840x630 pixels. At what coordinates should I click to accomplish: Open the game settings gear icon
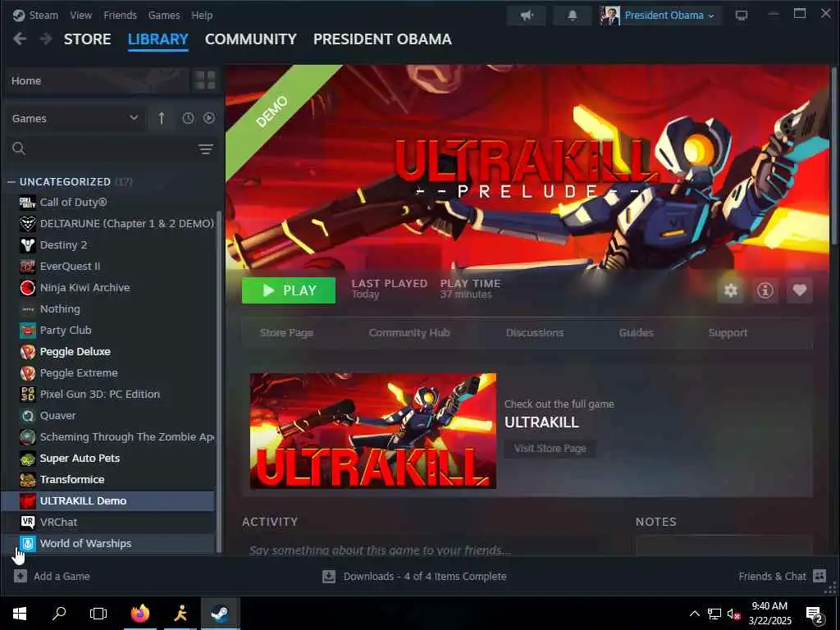click(731, 290)
